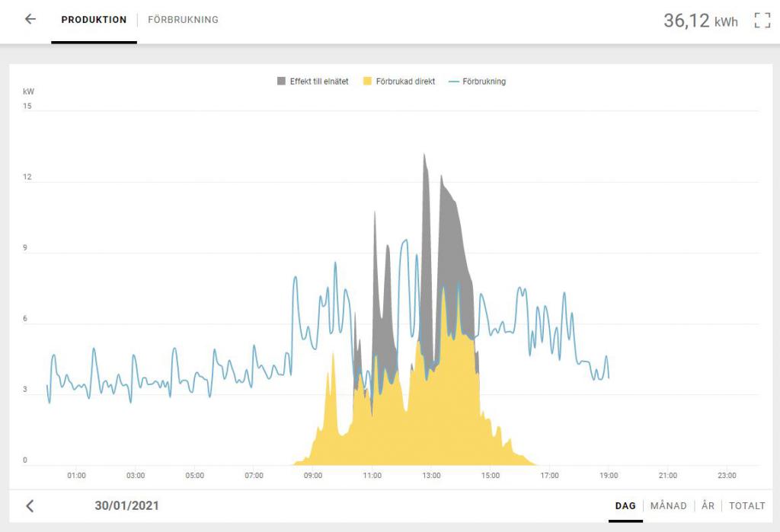
Task: Click the 23:00 time axis label
Action: pyautogui.click(x=727, y=476)
